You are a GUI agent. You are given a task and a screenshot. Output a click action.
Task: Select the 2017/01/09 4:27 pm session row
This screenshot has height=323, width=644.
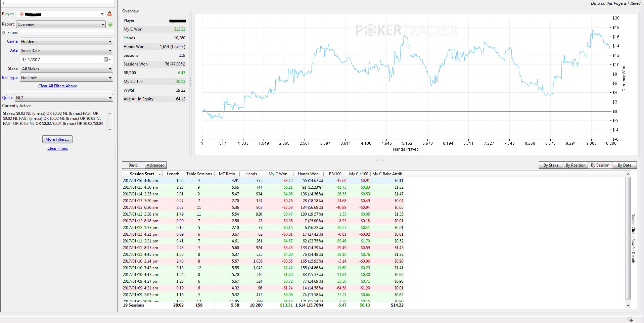point(263,281)
